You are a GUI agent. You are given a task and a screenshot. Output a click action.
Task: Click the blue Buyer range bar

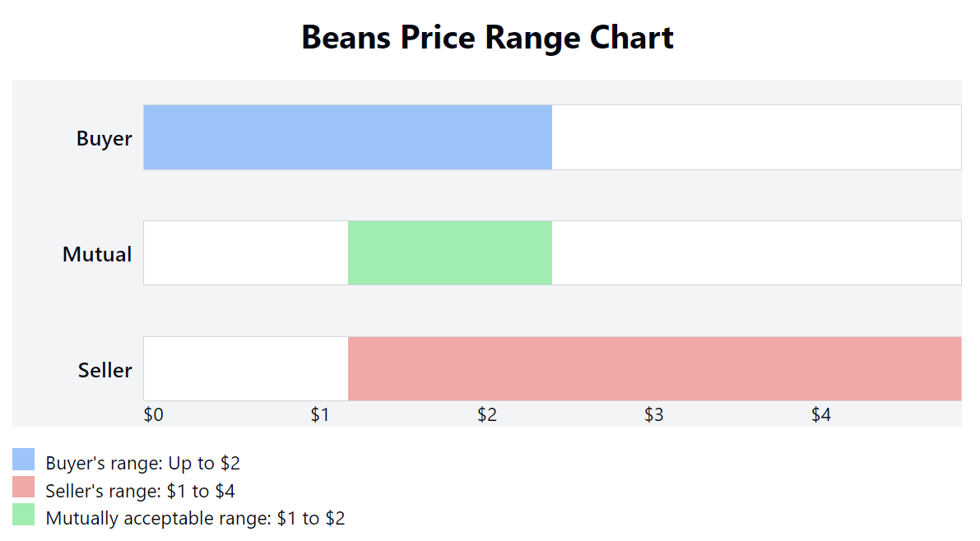[347, 137]
